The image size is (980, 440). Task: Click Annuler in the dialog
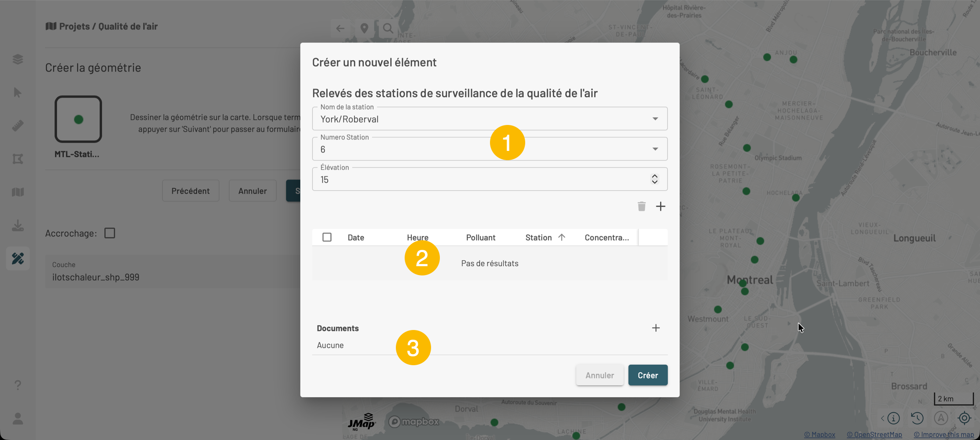click(x=599, y=375)
